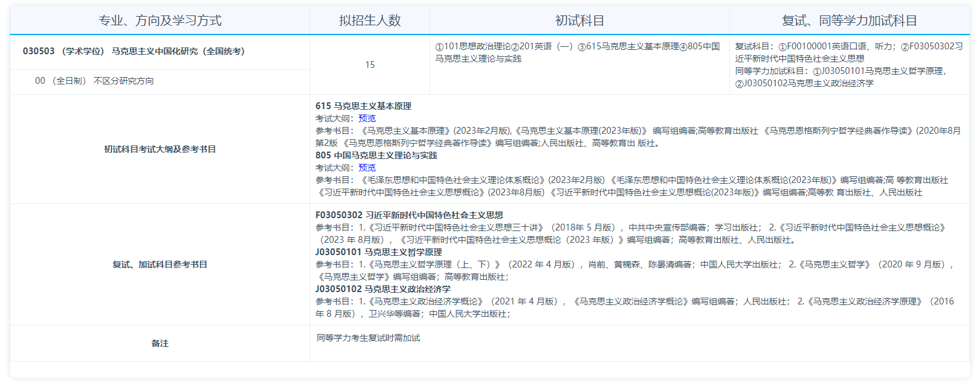Click the 复试、同等学力加试科目 column header
Screen dimensions: 980x387
849,20
